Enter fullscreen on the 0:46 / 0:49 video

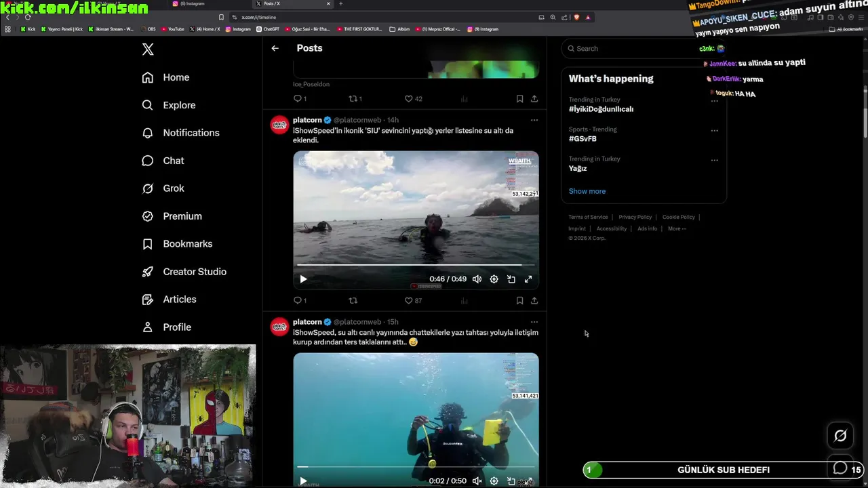(528, 279)
